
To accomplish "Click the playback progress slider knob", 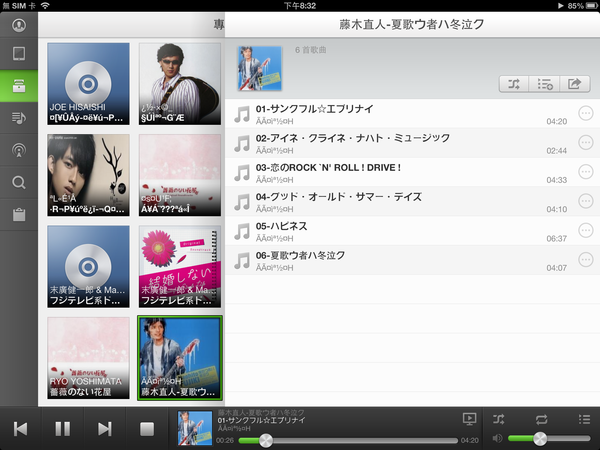I will point(266,440).
